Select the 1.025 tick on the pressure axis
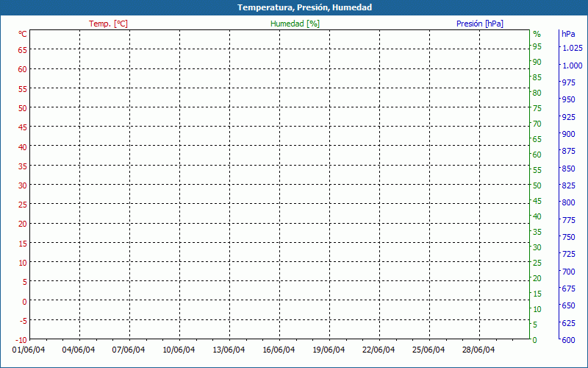Viewport: 588px width, 368px height. click(573, 48)
